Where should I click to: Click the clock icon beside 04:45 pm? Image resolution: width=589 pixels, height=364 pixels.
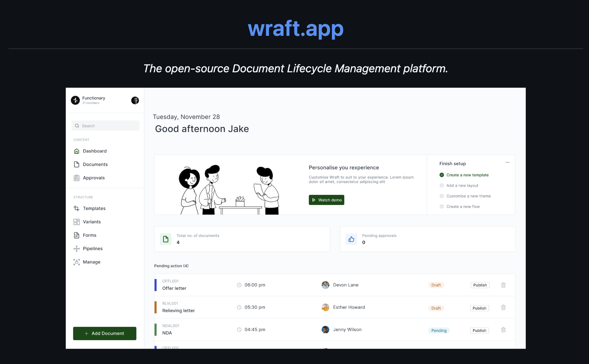point(239,330)
